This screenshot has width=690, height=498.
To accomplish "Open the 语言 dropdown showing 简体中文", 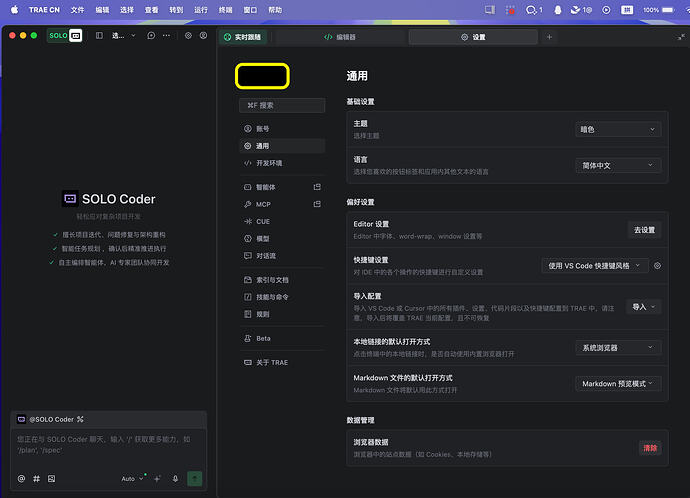I will click(x=618, y=165).
